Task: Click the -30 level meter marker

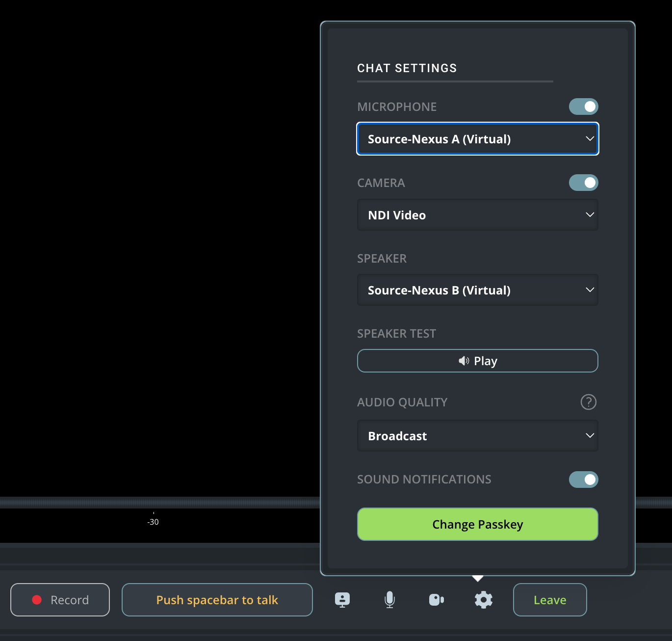Action: click(x=153, y=522)
